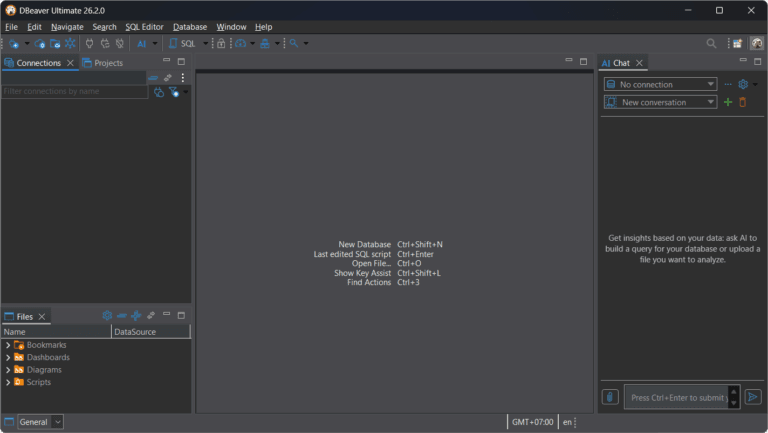Open the Navigate menu
Viewport: 768px width, 433px height.
tap(67, 27)
